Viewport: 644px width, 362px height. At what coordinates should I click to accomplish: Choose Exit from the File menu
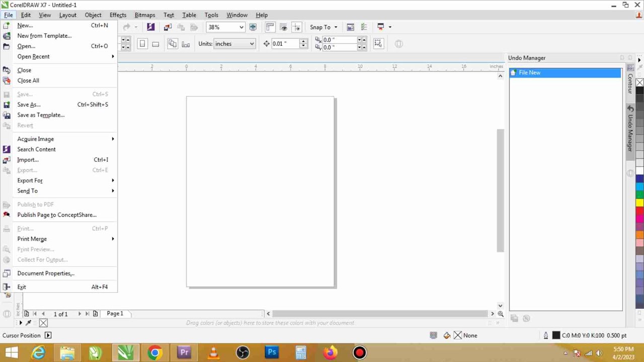point(59,287)
